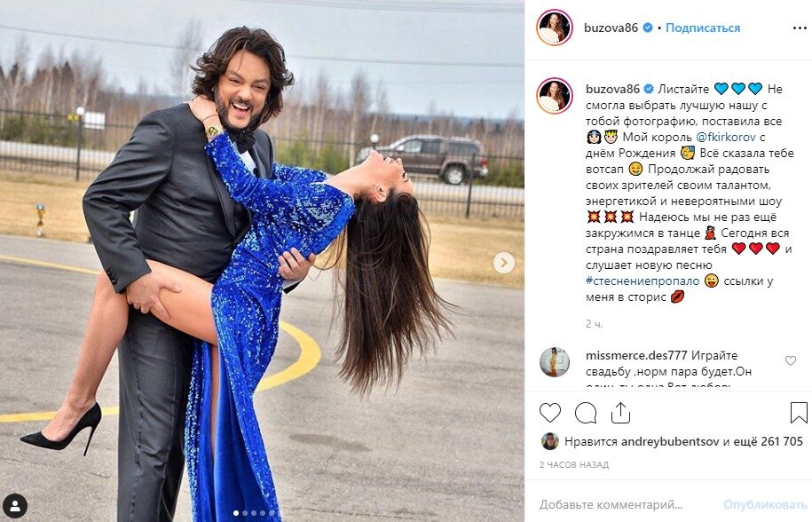Follow buzova86 via Подписаться
The height and width of the screenshot is (522, 812).
(703, 28)
